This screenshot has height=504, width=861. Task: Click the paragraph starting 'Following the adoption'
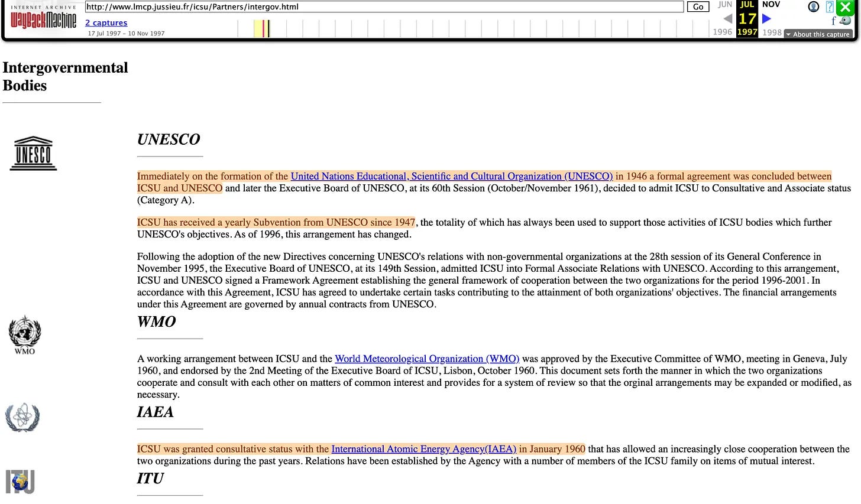[x=488, y=281]
